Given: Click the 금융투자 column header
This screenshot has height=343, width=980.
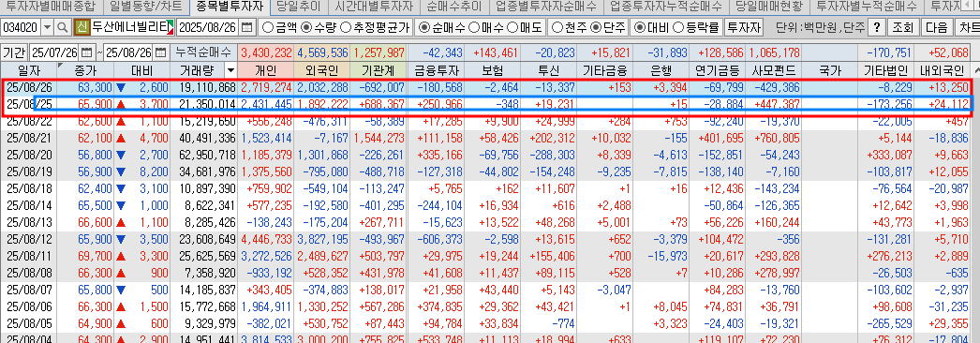Looking at the screenshot, I should click(x=437, y=70).
